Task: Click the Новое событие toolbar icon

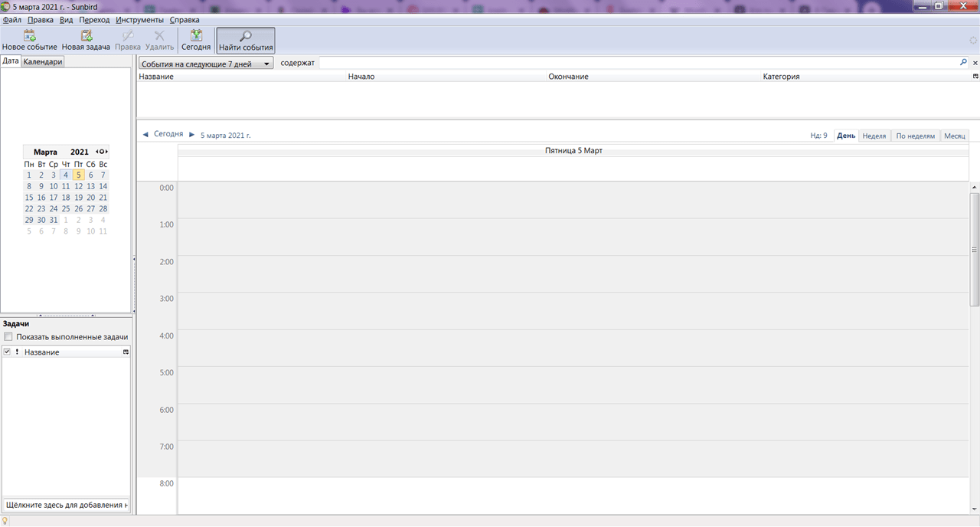Action: [x=29, y=35]
